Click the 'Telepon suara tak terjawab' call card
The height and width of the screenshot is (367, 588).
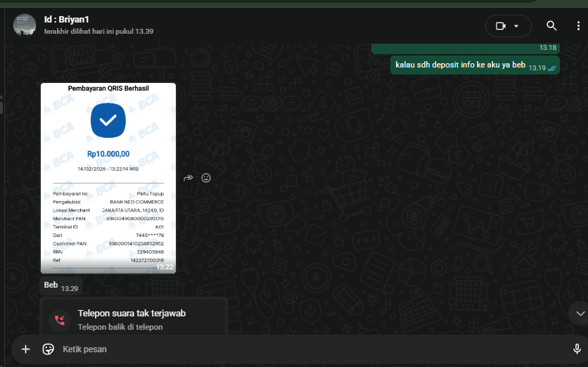pos(134,317)
